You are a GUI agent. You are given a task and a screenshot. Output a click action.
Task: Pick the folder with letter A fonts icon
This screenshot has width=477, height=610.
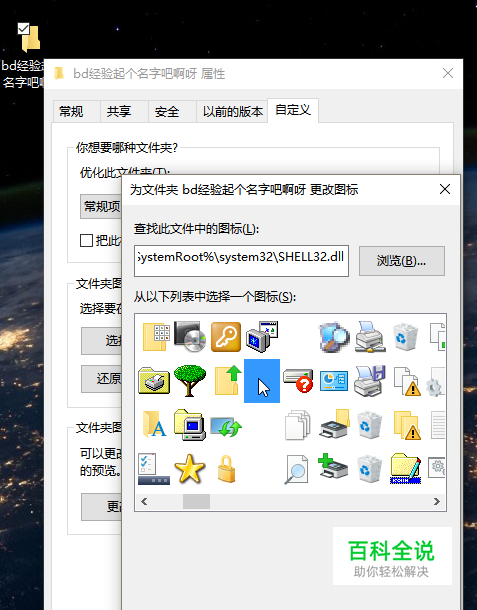point(154,424)
